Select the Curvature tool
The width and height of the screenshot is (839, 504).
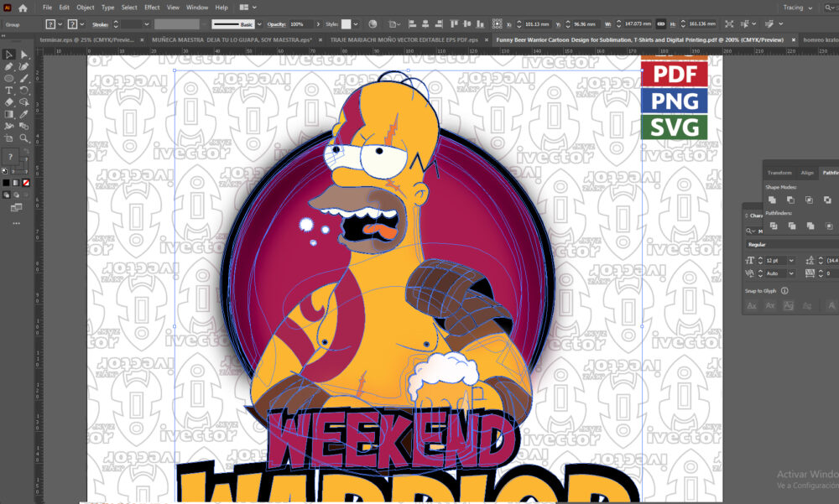pos(23,66)
